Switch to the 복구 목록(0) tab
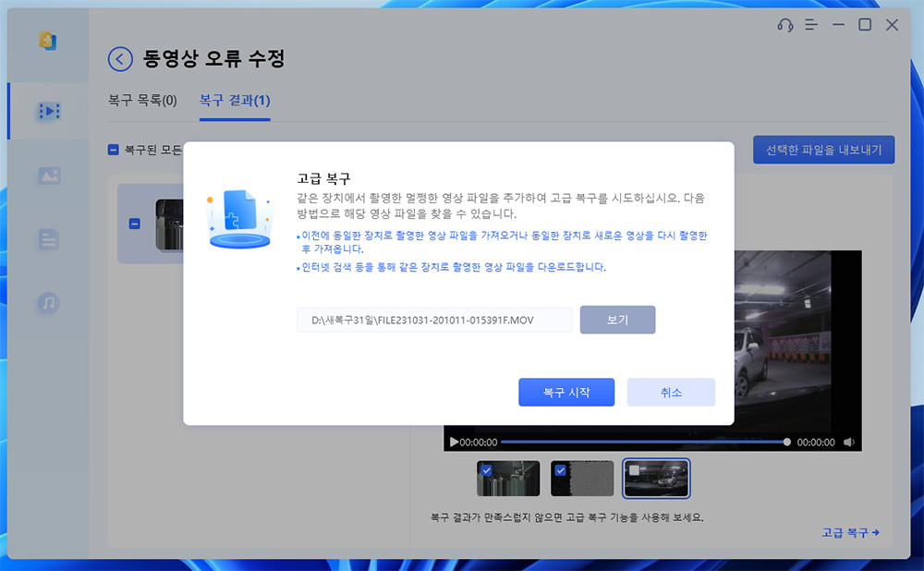Image resolution: width=924 pixels, height=571 pixels. pyautogui.click(x=142, y=100)
